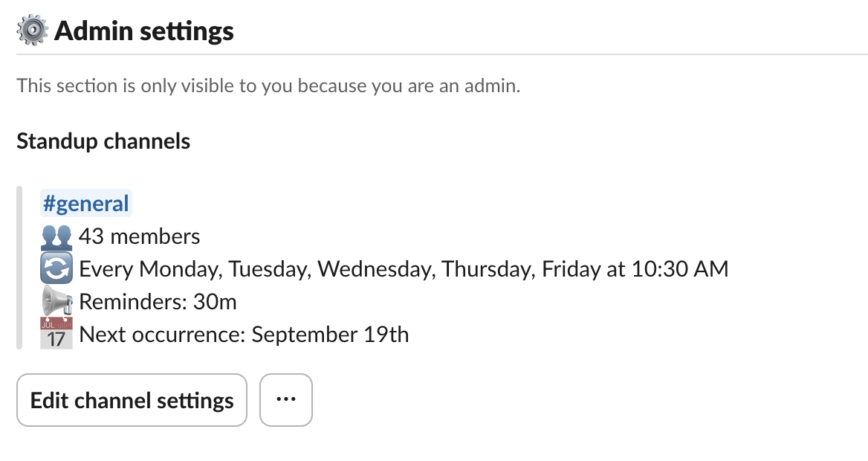Click the Reminders: 30m text
This screenshot has height=461, width=868.
(158, 302)
